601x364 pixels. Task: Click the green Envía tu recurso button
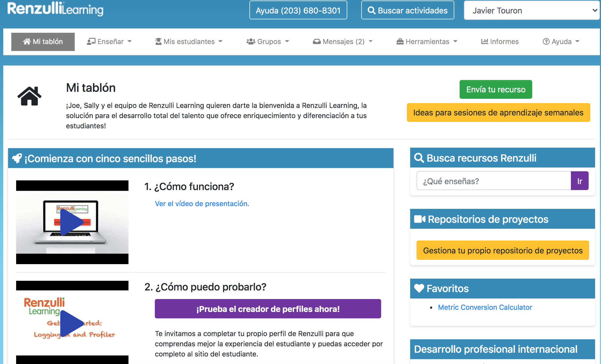click(496, 89)
